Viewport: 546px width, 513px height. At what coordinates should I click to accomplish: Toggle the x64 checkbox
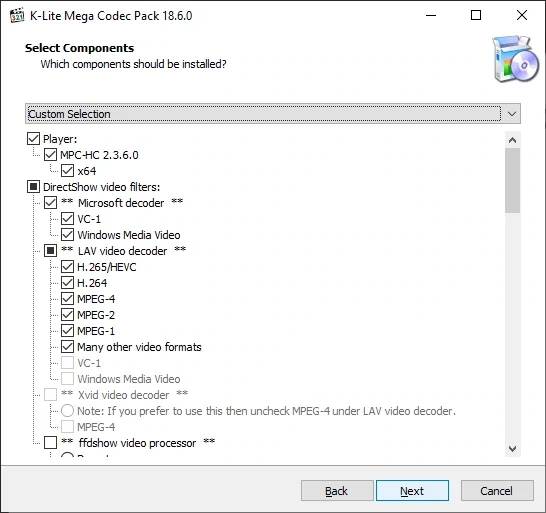(68, 171)
